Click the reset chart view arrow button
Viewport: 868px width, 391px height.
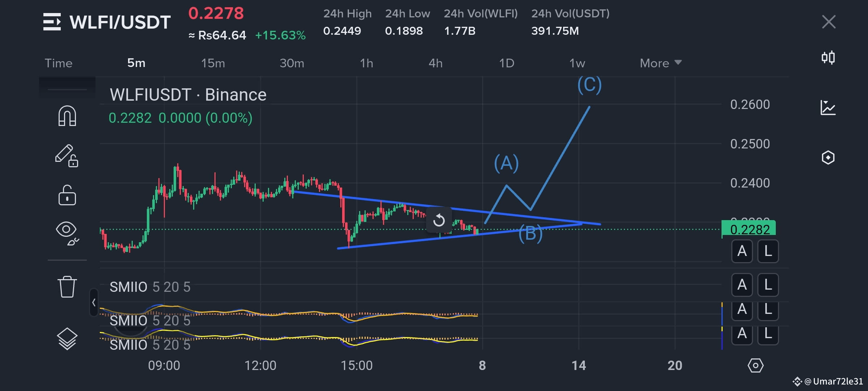tap(439, 220)
